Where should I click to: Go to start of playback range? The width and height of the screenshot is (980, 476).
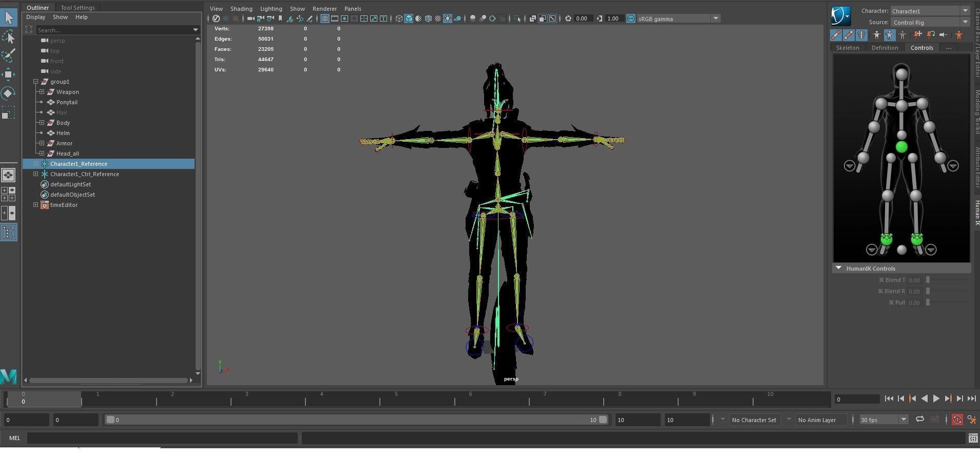tap(889, 398)
